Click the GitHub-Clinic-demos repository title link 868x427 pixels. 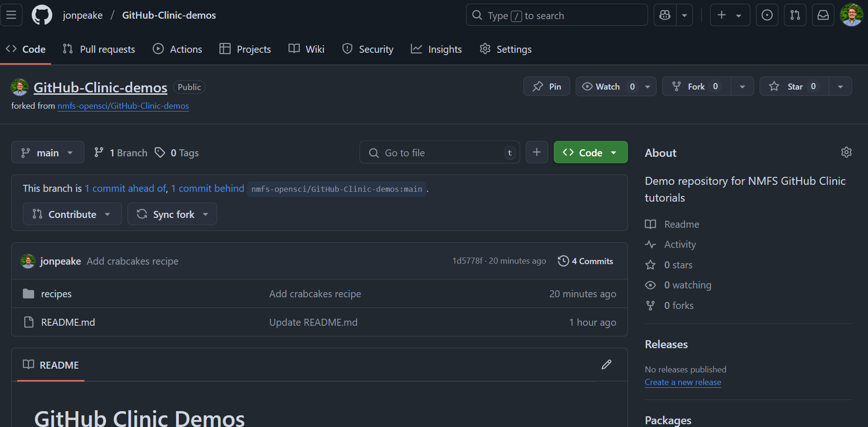coord(100,87)
